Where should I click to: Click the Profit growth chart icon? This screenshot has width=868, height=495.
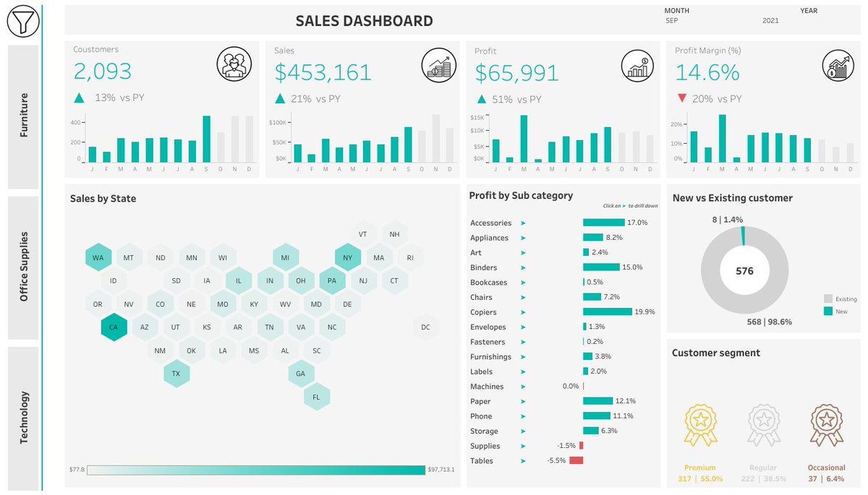638,67
